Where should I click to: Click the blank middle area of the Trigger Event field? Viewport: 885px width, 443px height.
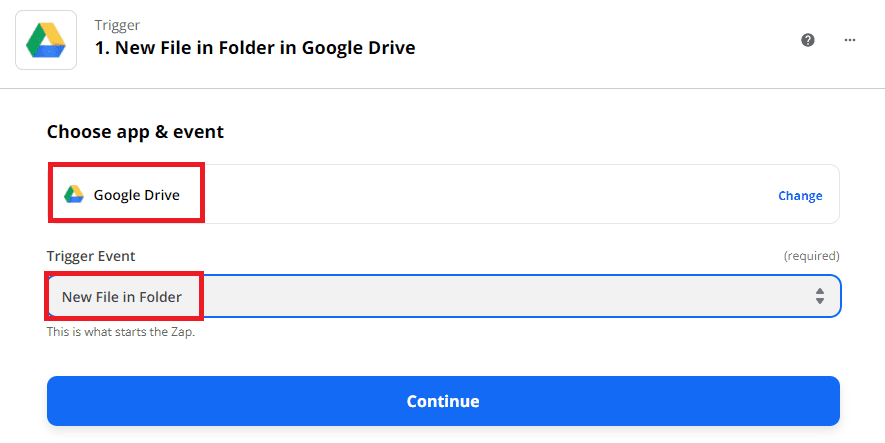500,296
